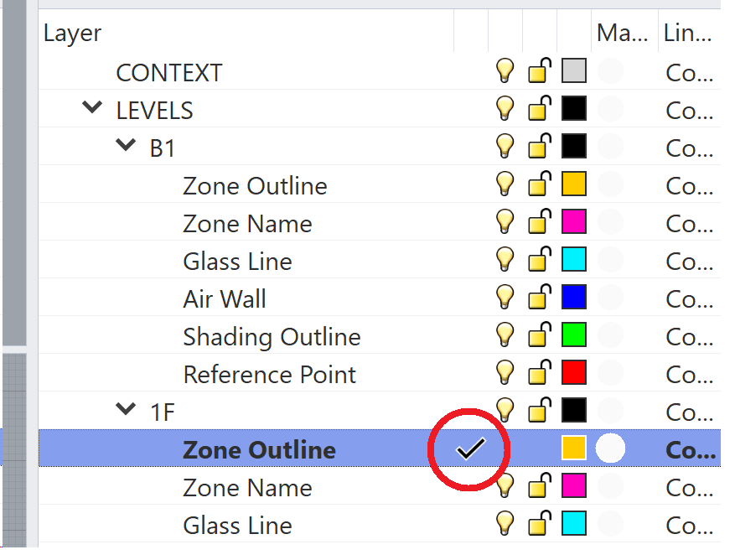Image resolution: width=735 pixels, height=560 pixels.
Task: Turn off the CONTEXT layer lightbulb
Action: tap(505, 71)
